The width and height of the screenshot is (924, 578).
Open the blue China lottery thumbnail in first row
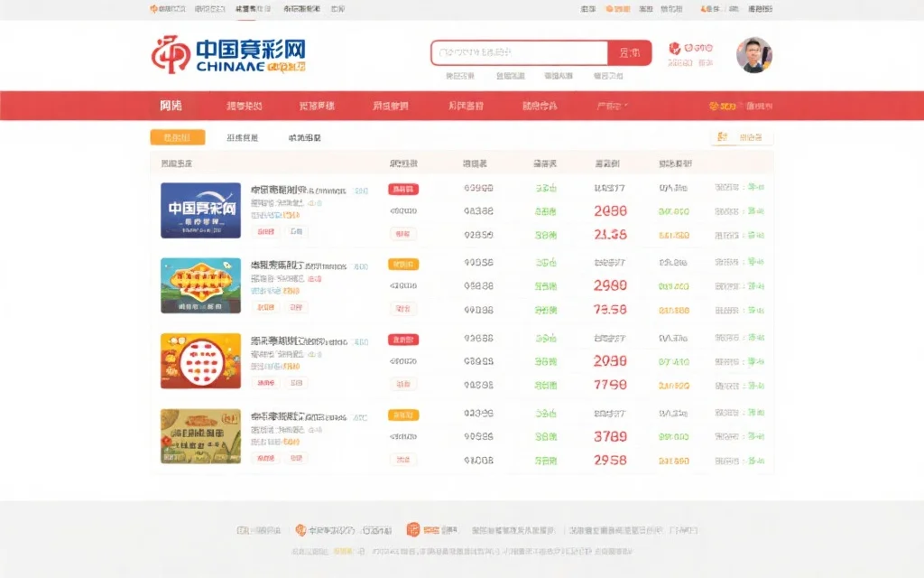coord(200,210)
